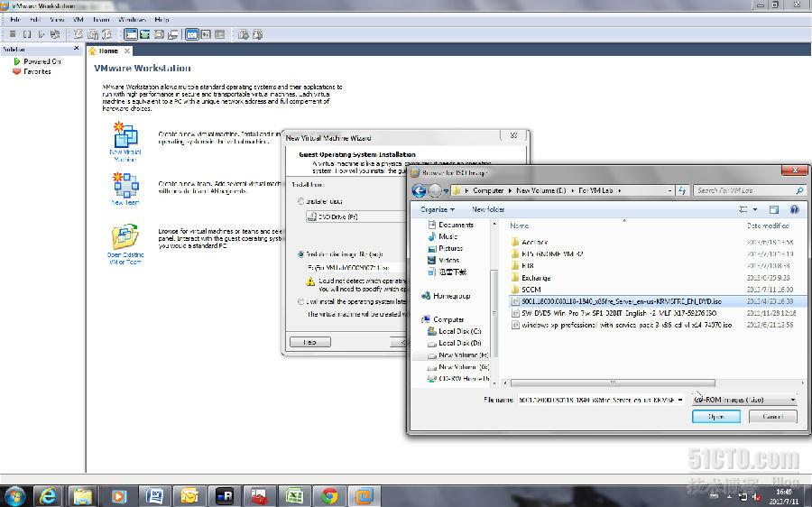Image resolution: width=812 pixels, height=507 pixels.
Task: Select the SCCM folder
Action: tap(526, 290)
